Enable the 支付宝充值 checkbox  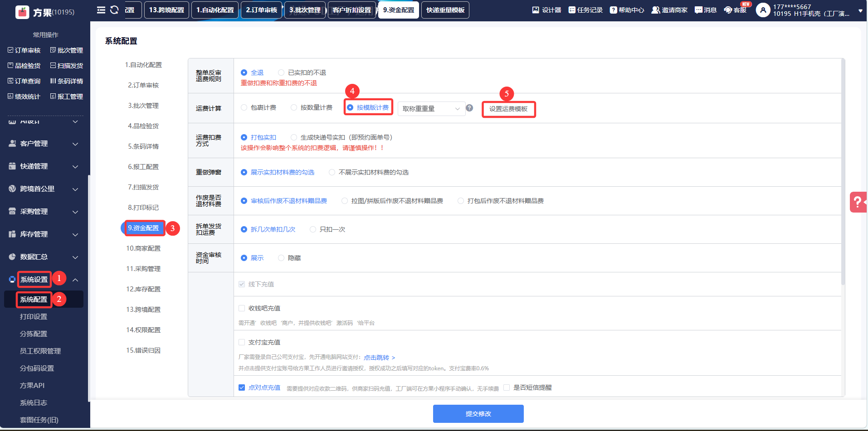[x=242, y=342]
